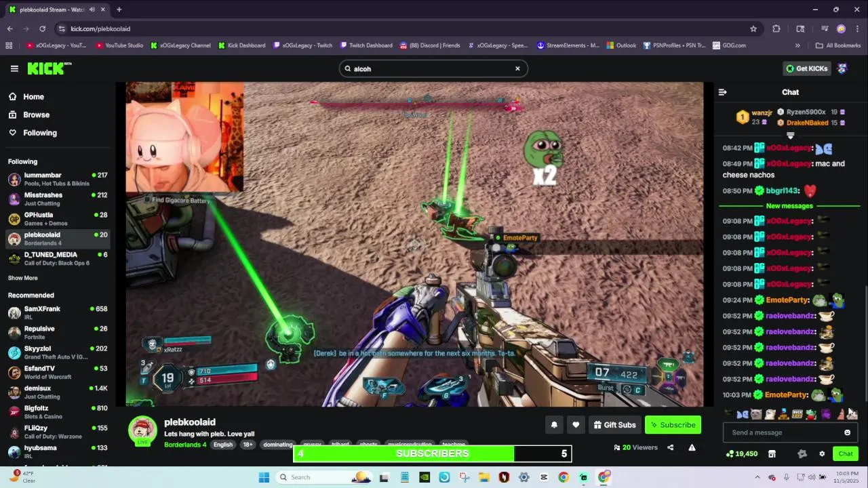Expand the hidden bookmarks overflow chevron
868x488 pixels.
pyautogui.click(x=797, y=45)
